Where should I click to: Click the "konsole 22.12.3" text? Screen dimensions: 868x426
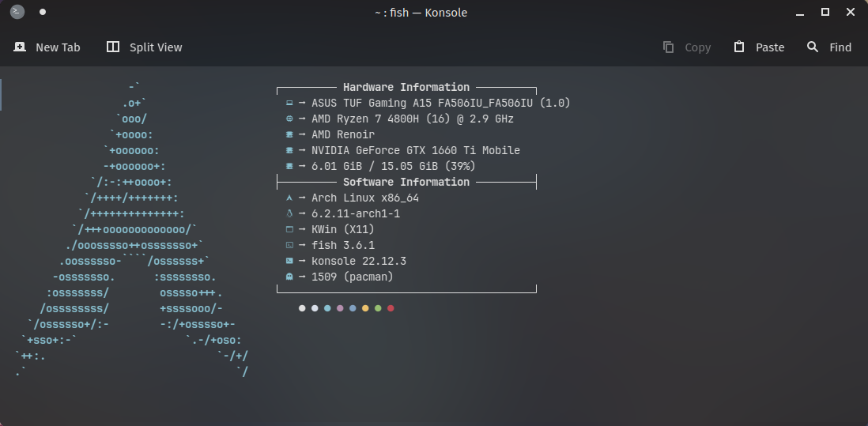(359, 261)
